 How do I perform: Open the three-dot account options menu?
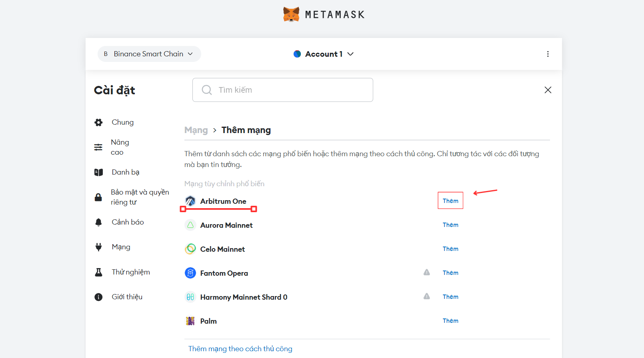(x=548, y=54)
